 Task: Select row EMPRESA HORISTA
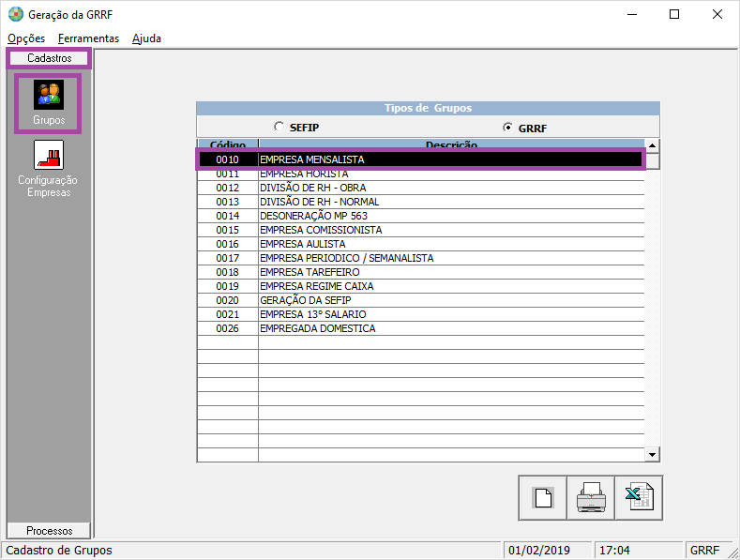(x=421, y=174)
